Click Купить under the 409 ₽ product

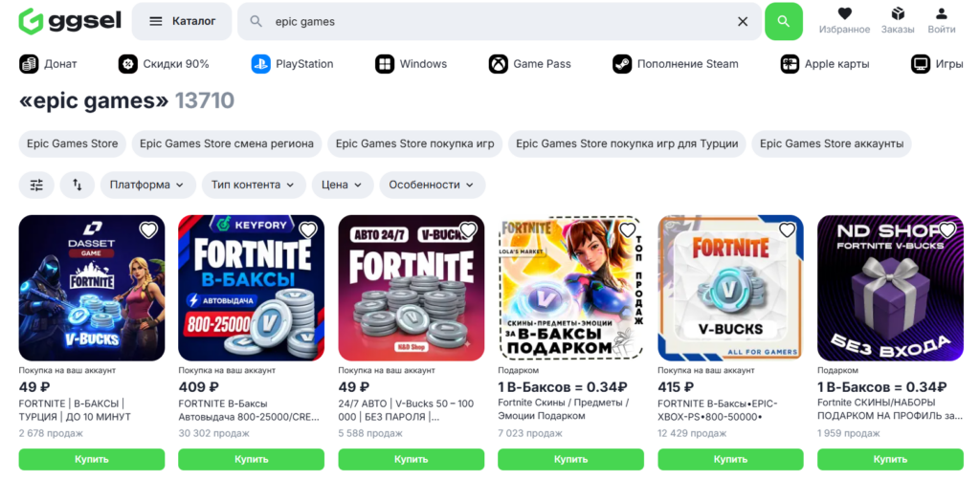tap(252, 459)
